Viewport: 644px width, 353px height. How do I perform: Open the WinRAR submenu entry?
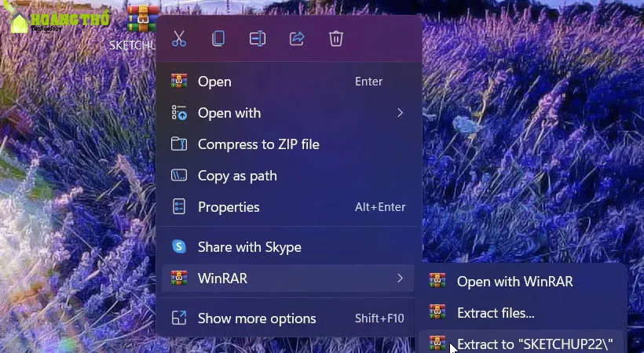[288, 278]
